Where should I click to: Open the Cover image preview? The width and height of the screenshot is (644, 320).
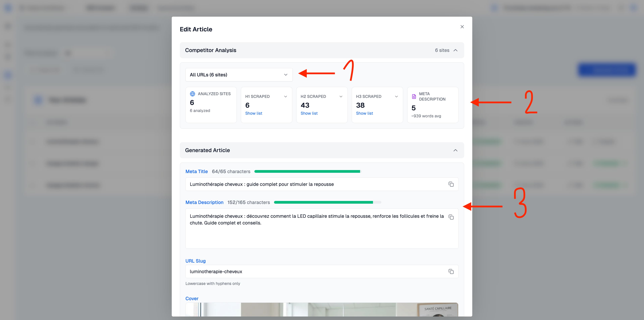click(x=322, y=310)
